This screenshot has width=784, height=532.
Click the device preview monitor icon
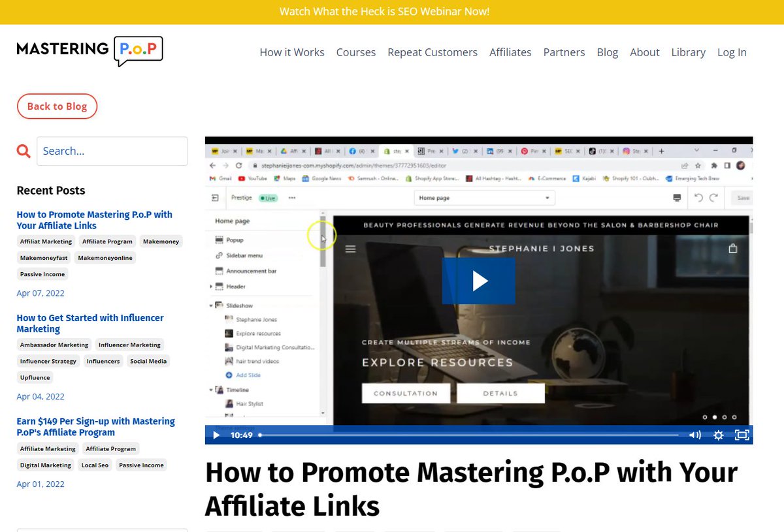point(676,198)
